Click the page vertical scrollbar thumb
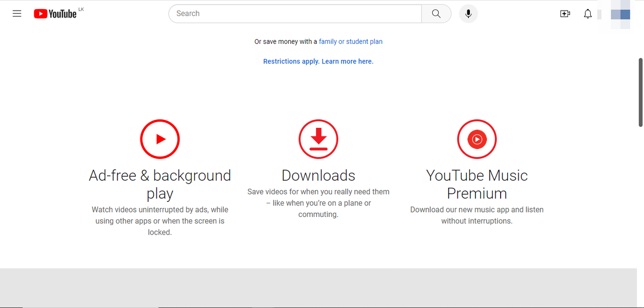The width and height of the screenshot is (644, 308). tap(640, 92)
